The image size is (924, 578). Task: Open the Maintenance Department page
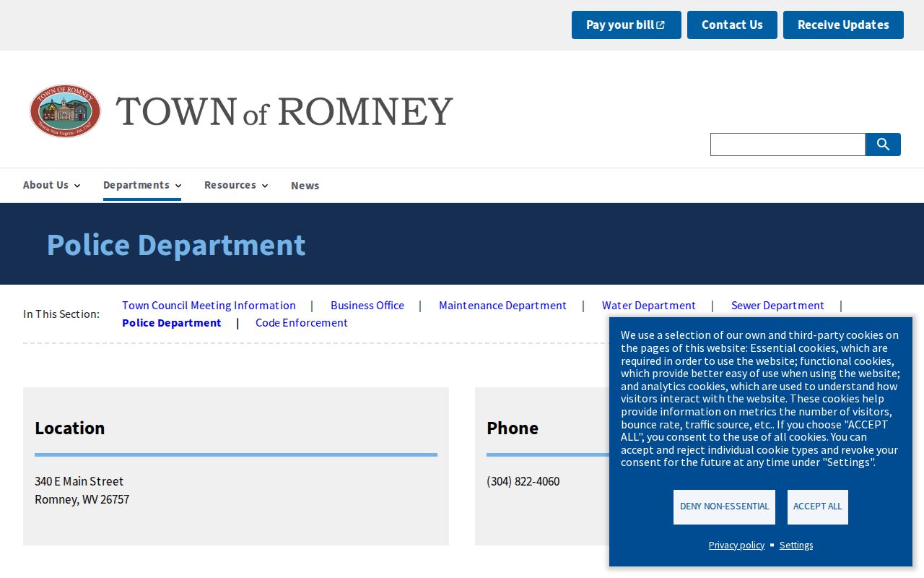pos(502,305)
